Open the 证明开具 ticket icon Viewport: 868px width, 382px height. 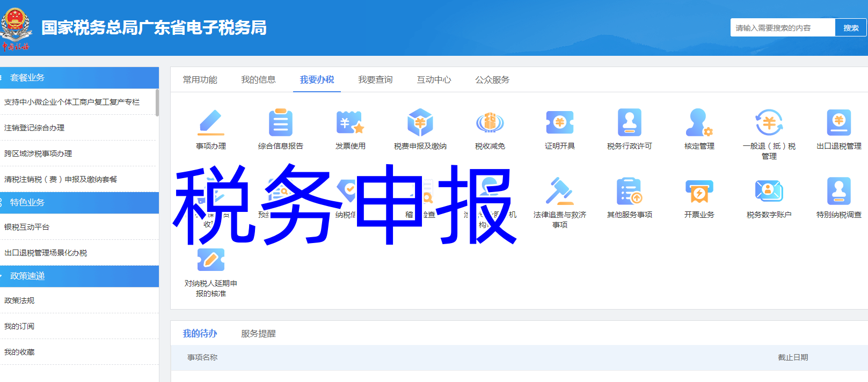point(560,123)
